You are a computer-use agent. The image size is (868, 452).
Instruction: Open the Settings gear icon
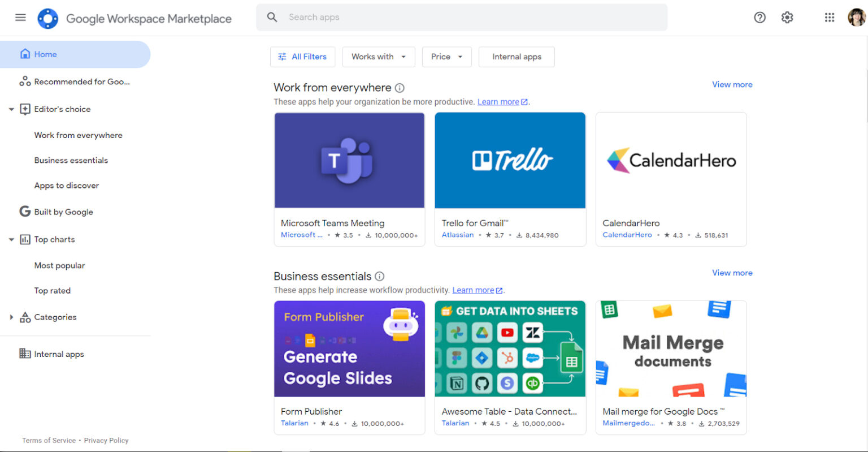[787, 18]
